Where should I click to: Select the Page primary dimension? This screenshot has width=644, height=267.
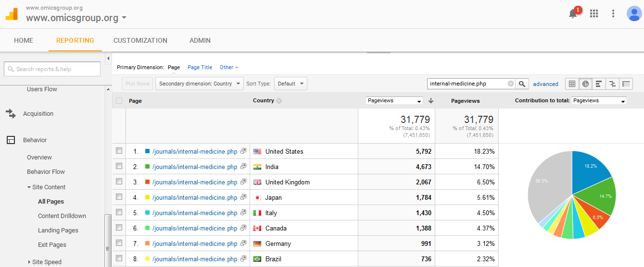pyautogui.click(x=174, y=67)
